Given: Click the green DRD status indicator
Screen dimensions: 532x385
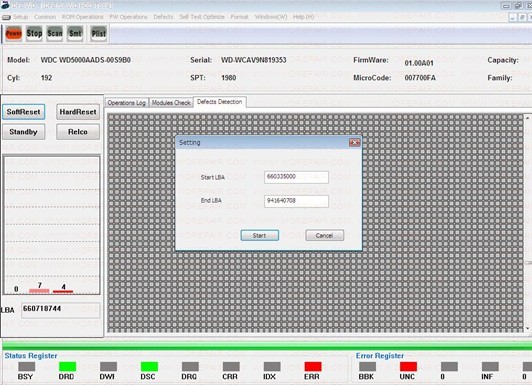Looking at the screenshot, I should pos(67,366).
